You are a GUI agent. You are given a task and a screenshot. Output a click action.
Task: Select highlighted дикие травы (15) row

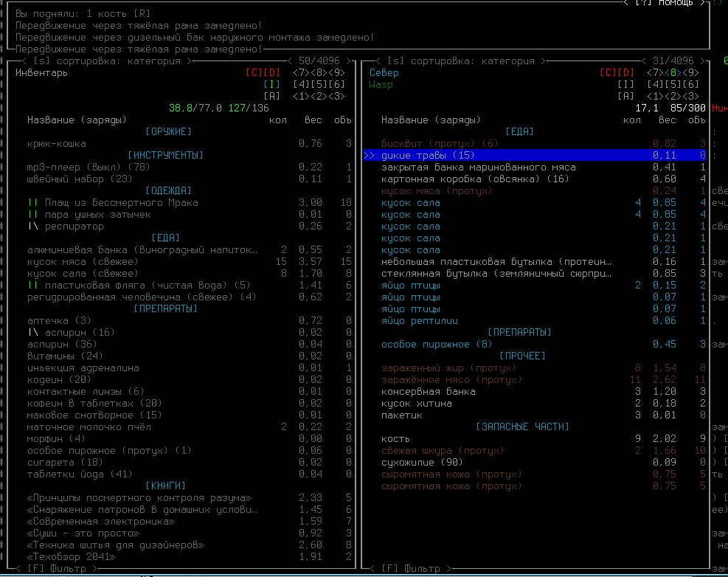pyautogui.click(x=535, y=155)
